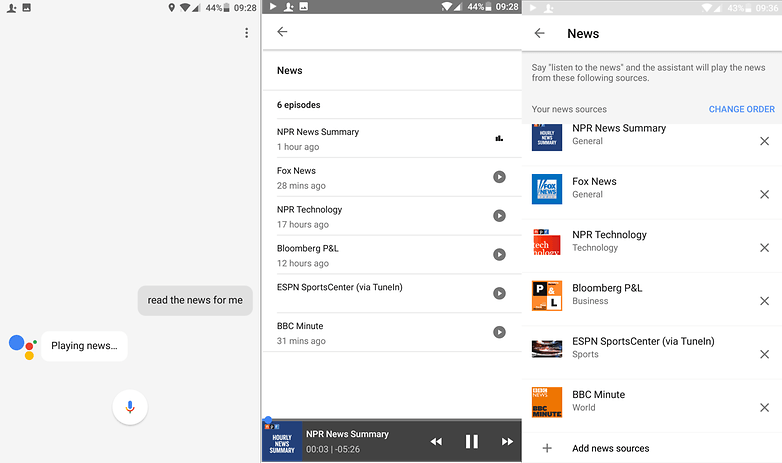This screenshot has height=463, width=782.
Task: Remove BBC Minute from news sources
Action: tap(764, 407)
